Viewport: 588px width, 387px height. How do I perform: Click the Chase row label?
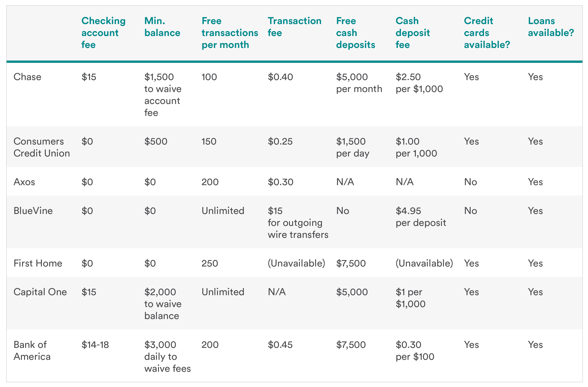(x=27, y=77)
